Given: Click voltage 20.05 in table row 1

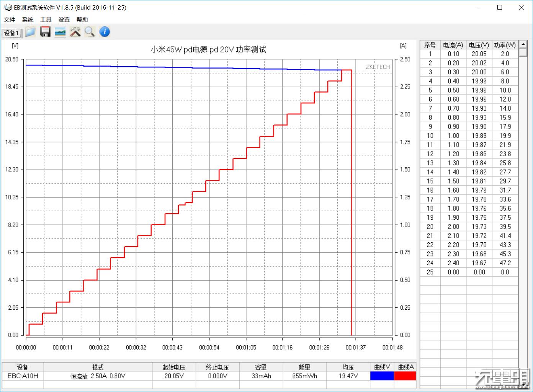Looking at the screenshot, I should click(479, 54).
